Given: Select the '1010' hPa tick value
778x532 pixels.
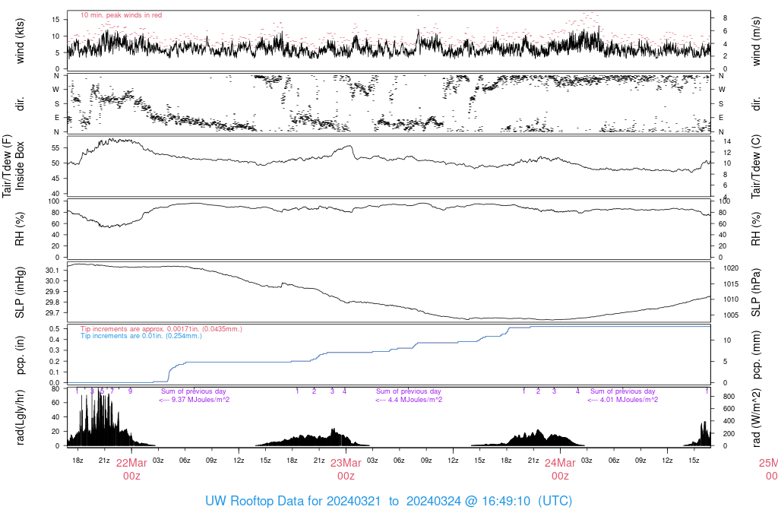Looking at the screenshot, I should click(731, 299).
